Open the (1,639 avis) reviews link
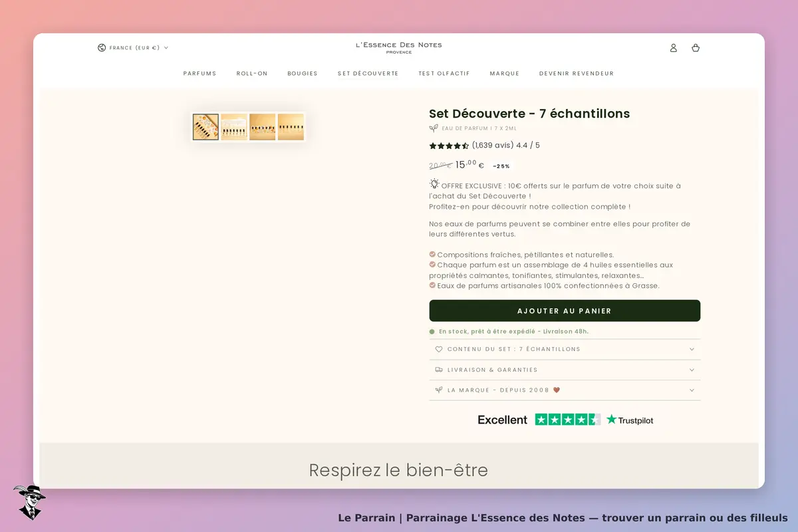The height and width of the screenshot is (532, 798). point(493,146)
